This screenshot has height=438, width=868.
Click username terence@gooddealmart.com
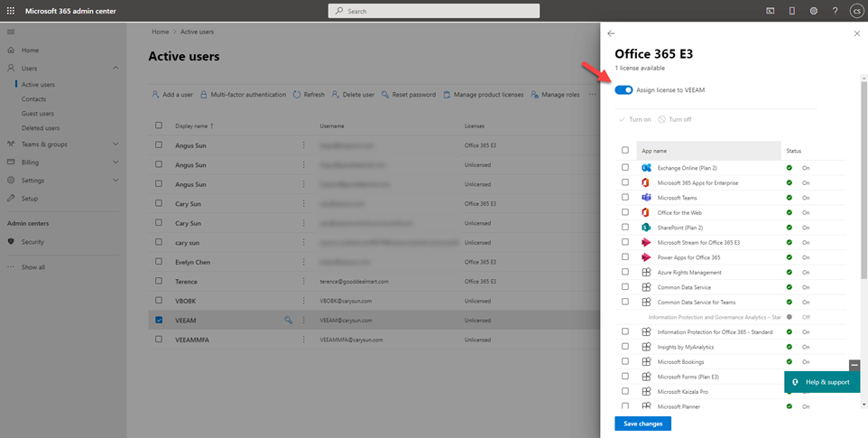tap(355, 281)
